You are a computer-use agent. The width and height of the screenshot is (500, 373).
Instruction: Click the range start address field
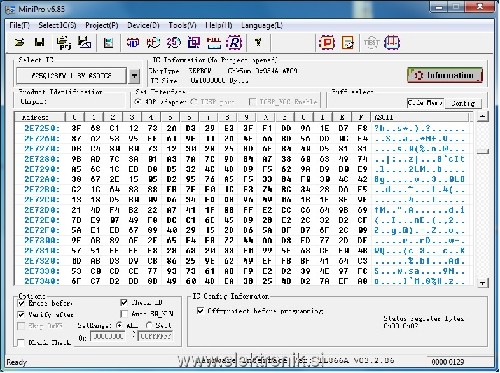point(108,336)
